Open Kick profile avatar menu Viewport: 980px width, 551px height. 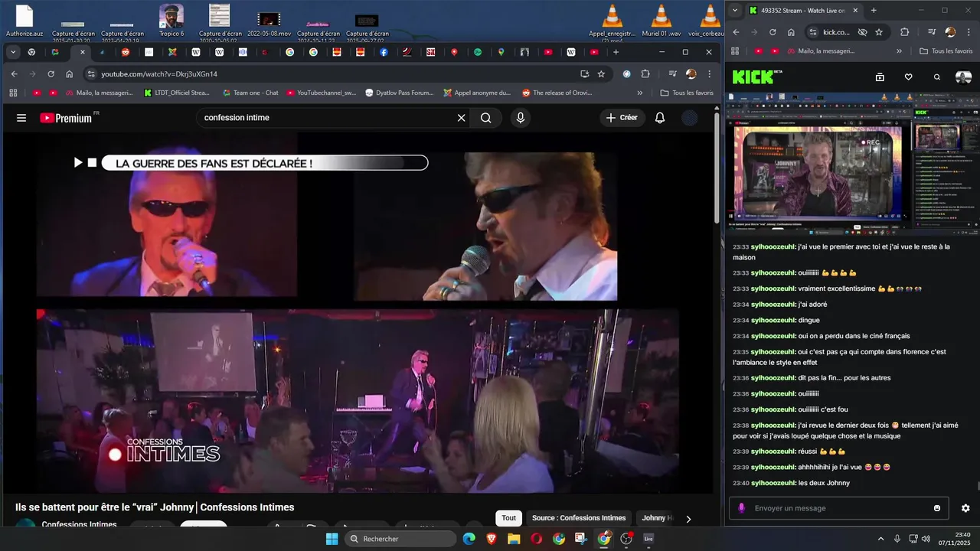964,77
